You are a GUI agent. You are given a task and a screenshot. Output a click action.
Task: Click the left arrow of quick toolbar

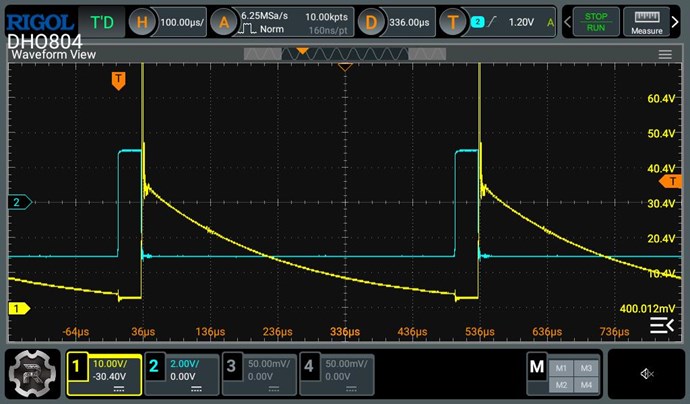pyautogui.click(x=568, y=22)
